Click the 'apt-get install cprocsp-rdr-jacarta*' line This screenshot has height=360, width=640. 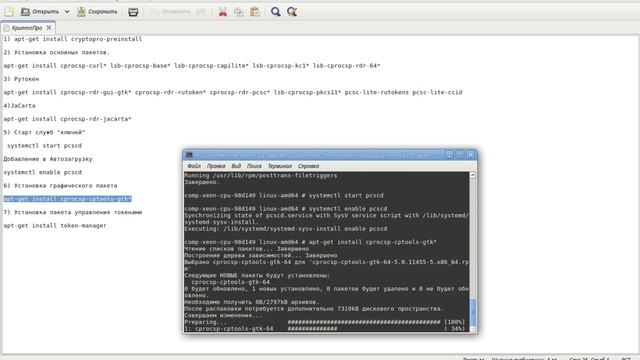click(67, 119)
